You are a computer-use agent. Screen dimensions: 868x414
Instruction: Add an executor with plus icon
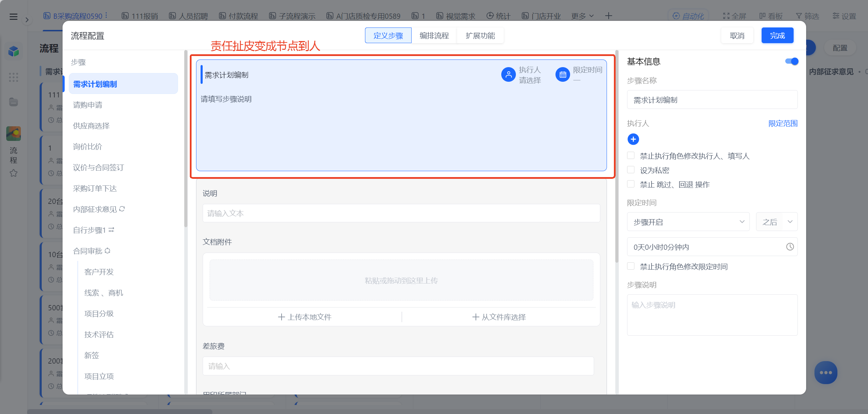(633, 139)
